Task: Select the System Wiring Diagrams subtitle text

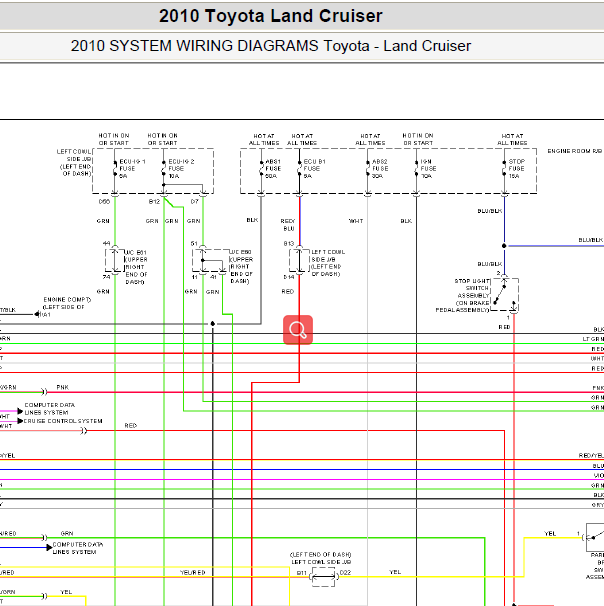Action: point(270,46)
